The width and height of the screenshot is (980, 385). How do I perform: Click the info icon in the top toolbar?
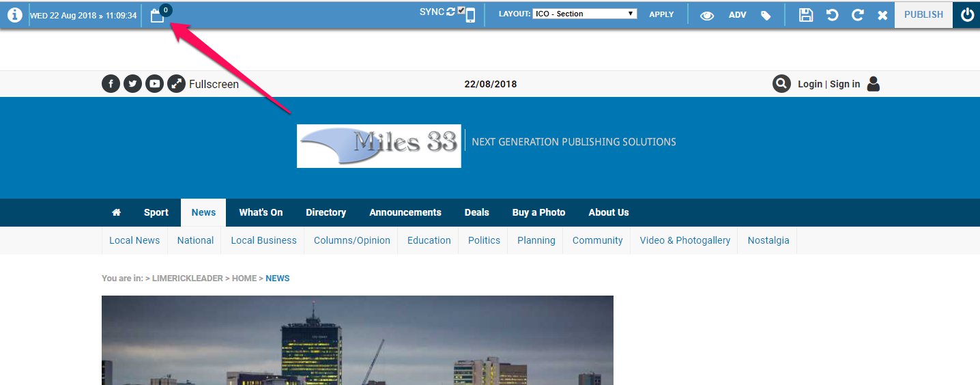pos(14,14)
